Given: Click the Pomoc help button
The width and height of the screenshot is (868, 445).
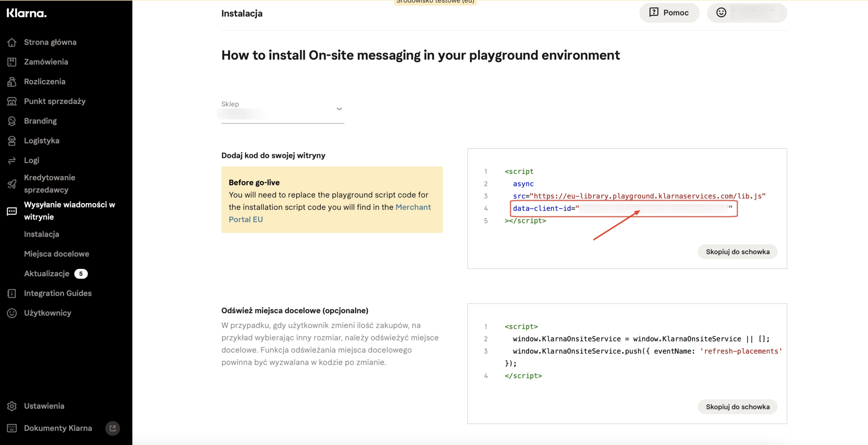Looking at the screenshot, I should (x=669, y=13).
